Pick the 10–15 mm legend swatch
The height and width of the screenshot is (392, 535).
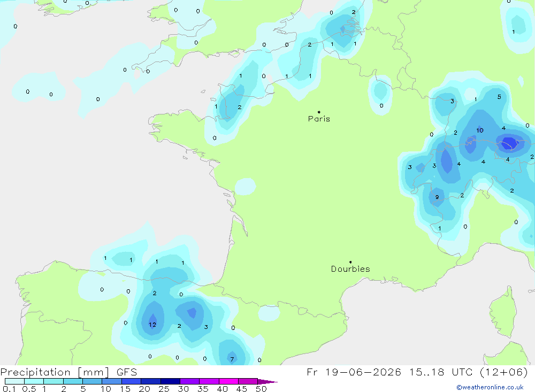[x=112, y=381]
